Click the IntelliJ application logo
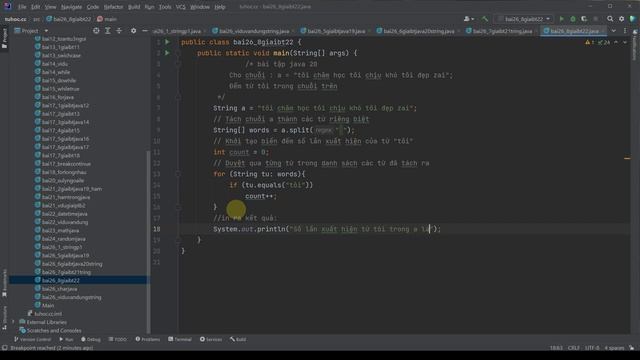Screen dimensions: 640x360 tap(7, 6)
